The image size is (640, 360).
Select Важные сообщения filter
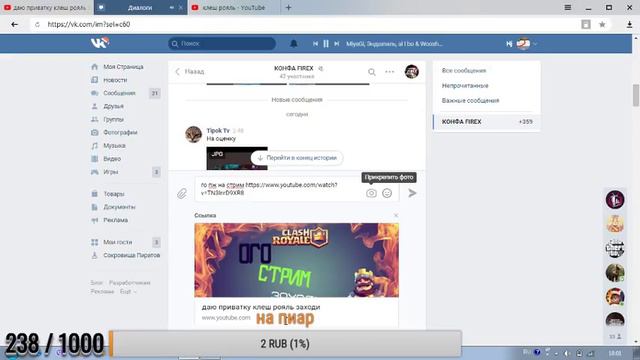coord(470,100)
